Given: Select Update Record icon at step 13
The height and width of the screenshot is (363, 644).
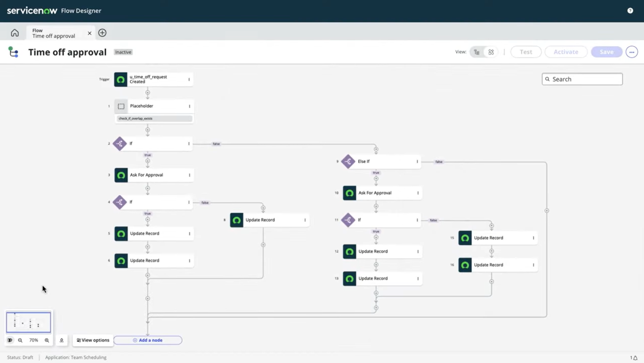Looking at the screenshot, I should (349, 279).
